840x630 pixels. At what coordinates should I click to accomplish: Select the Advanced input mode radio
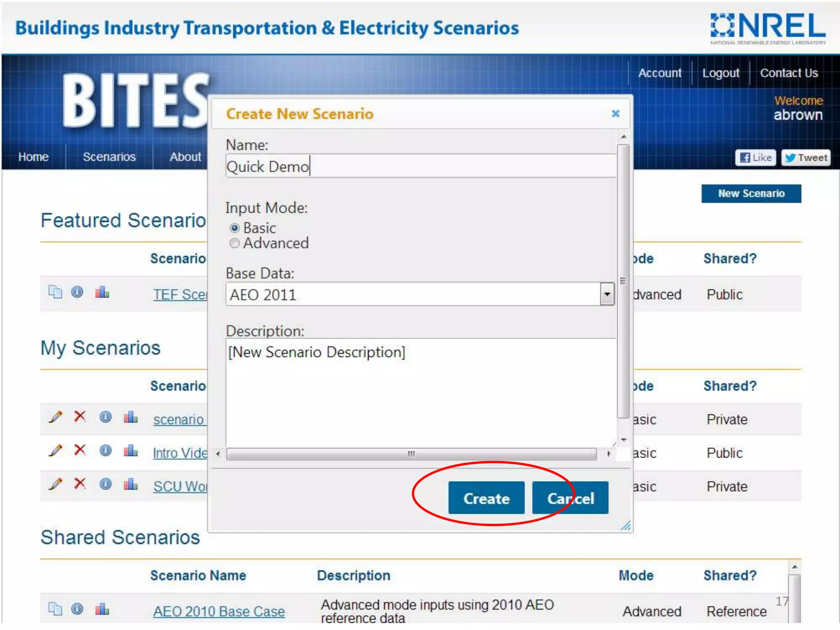(235, 243)
